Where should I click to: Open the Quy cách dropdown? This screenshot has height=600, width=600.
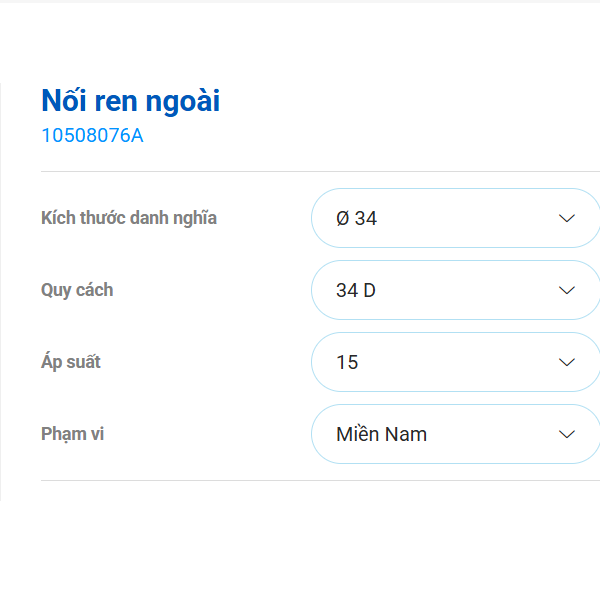(x=455, y=290)
